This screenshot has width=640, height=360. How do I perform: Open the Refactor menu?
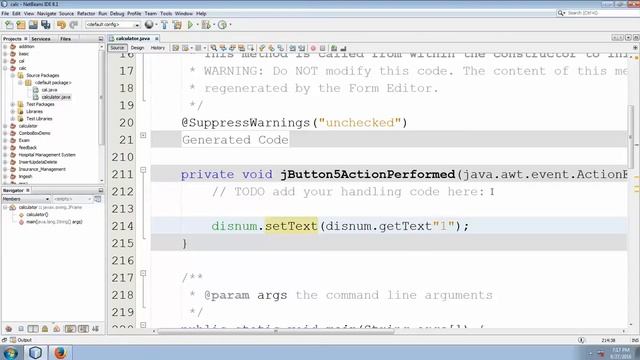point(86,13)
